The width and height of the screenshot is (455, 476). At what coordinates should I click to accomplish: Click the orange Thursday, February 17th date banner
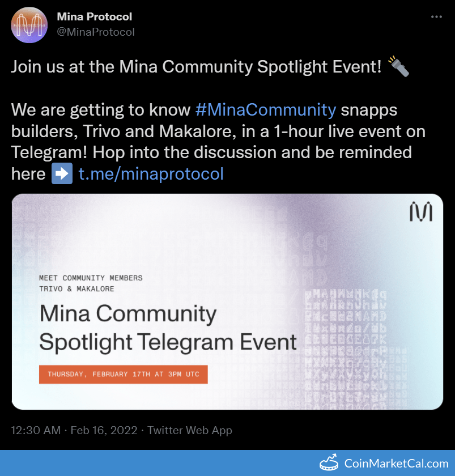coord(123,374)
